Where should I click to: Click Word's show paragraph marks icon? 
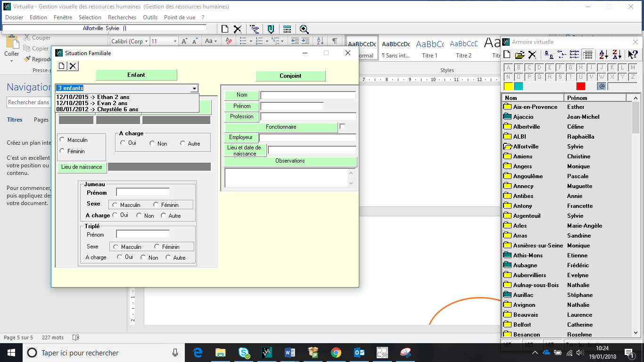[x=334, y=41]
